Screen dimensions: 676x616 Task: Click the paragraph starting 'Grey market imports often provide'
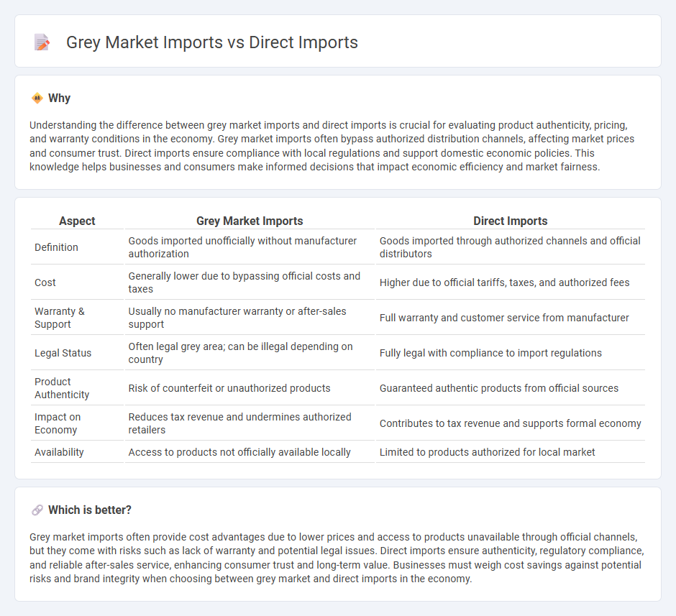pos(337,558)
